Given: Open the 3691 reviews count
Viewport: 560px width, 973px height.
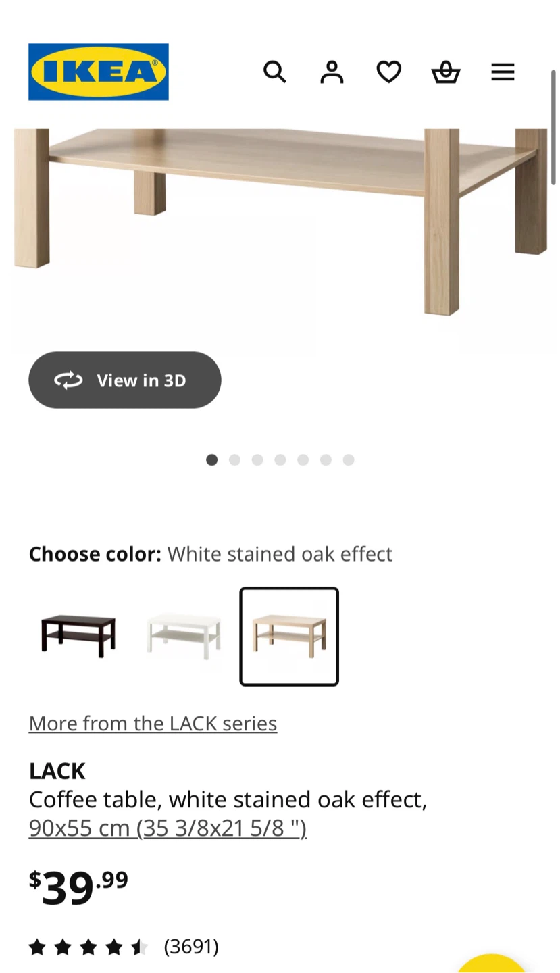Looking at the screenshot, I should tap(191, 947).
